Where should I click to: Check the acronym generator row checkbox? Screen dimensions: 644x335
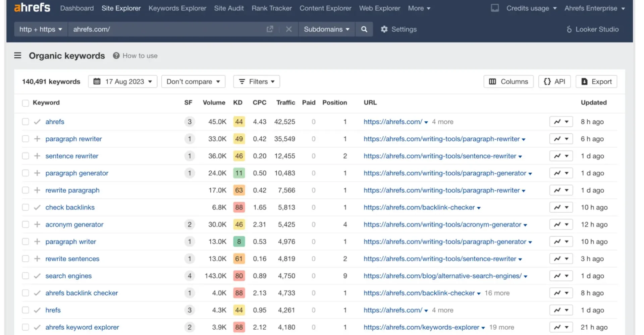[x=25, y=224]
